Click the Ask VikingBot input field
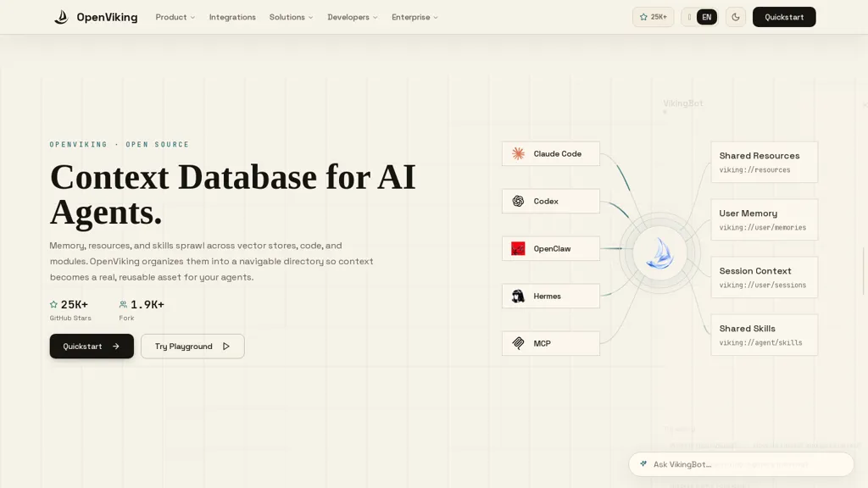868x488 pixels. [x=741, y=464]
